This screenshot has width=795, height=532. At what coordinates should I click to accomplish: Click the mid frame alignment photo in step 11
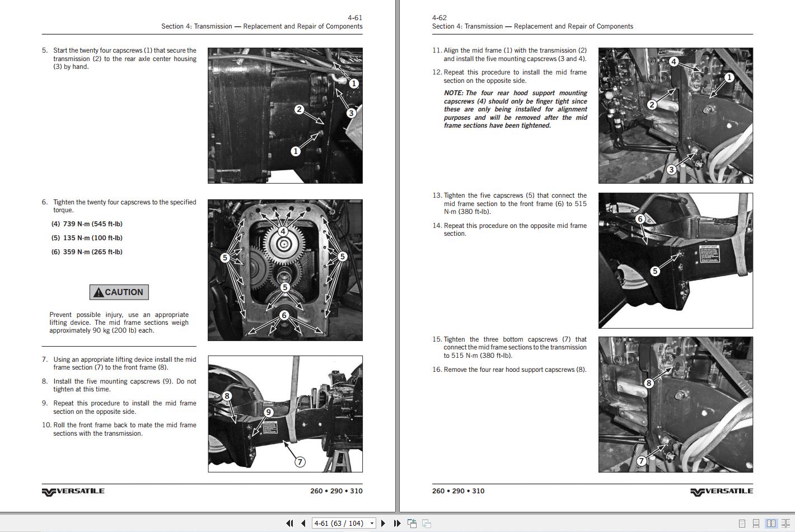pyautogui.click(x=675, y=115)
